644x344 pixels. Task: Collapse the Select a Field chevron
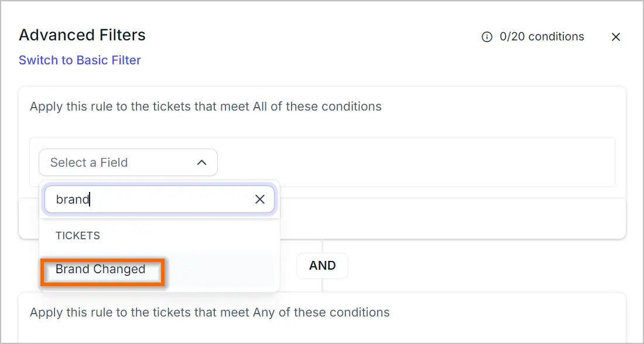(x=201, y=163)
